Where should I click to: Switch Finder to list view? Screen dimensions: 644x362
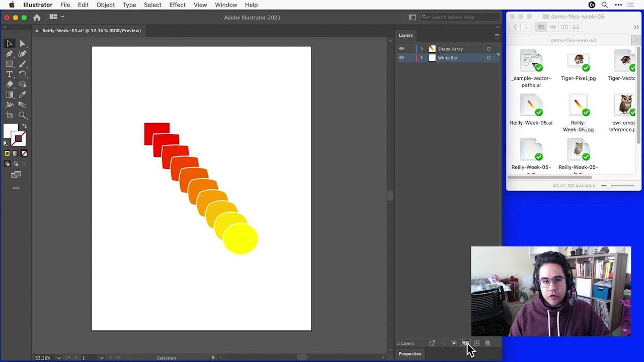553,27
